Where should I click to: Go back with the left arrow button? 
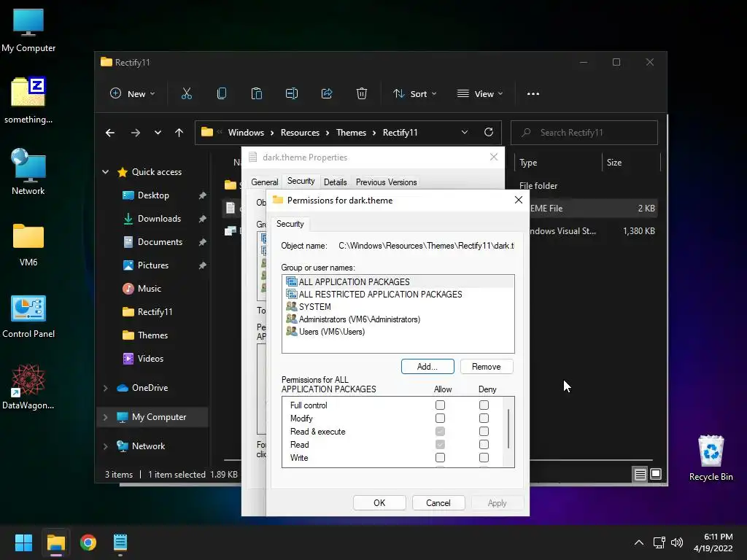(110, 133)
